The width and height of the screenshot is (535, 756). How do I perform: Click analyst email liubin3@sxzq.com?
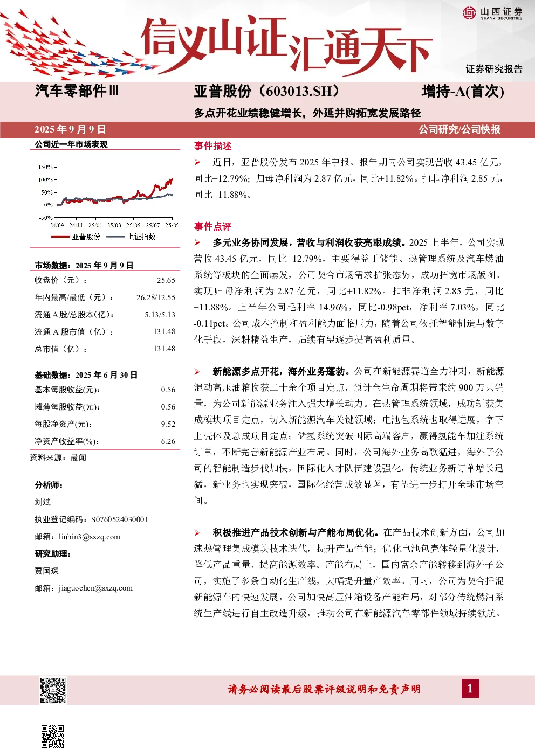click(x=90, y=537)
